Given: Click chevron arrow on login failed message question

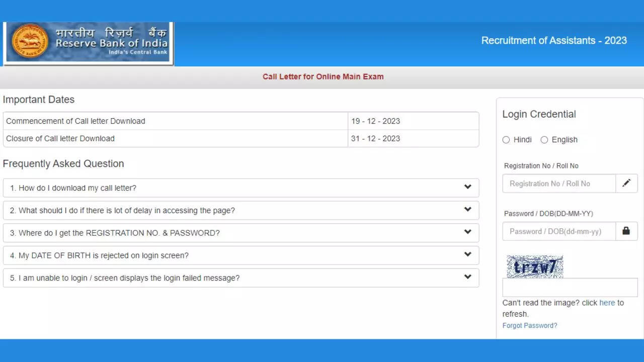Looking at the screenshot, I should pos(467,277).
